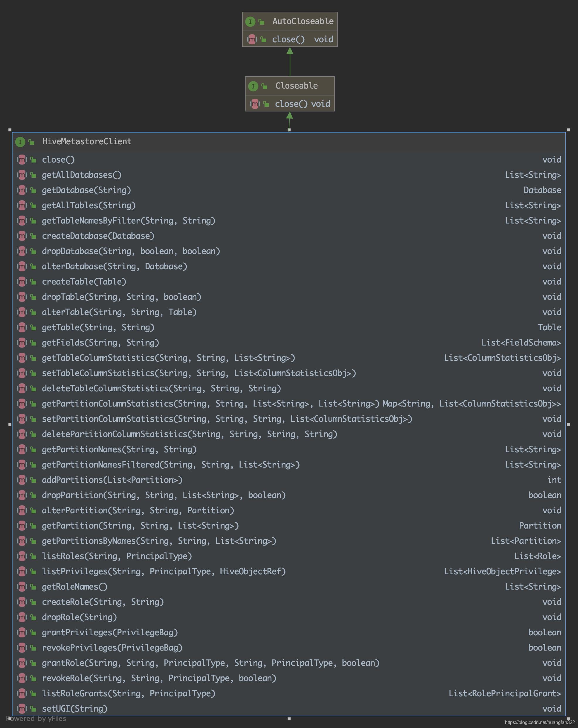Click public-access lock icon beside AutoCloseable

(x=261, y=22)
